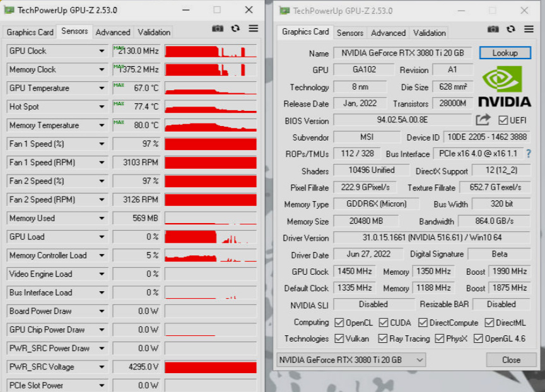
Task: Open the GPU Clock sensor dropdown
Action: coord(102,51)
